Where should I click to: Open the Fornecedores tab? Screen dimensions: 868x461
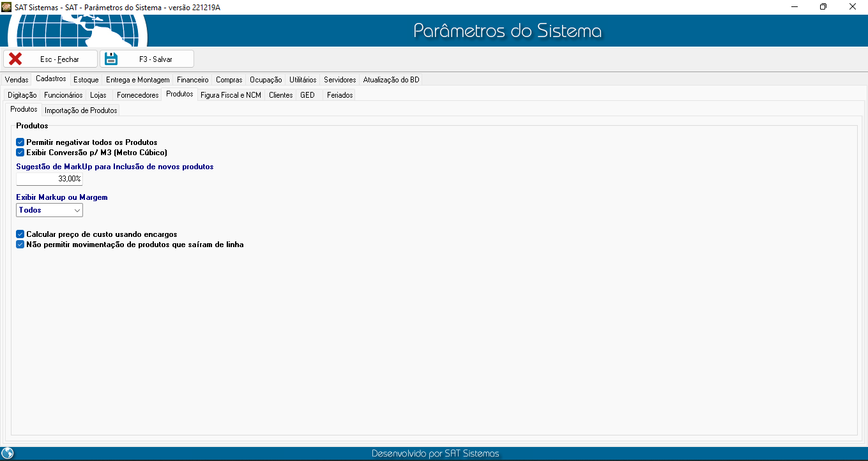click(x=137, y=95)
